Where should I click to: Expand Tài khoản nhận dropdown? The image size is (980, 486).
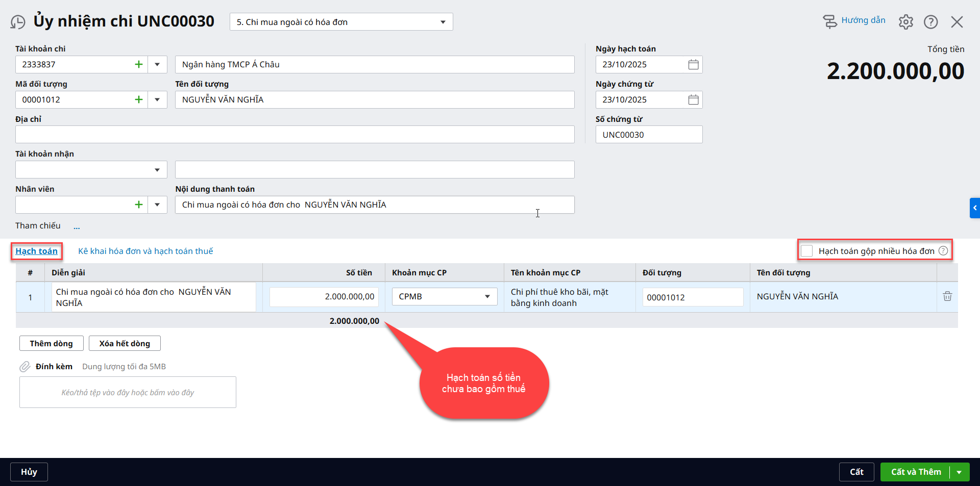click(x=157, y=170)
